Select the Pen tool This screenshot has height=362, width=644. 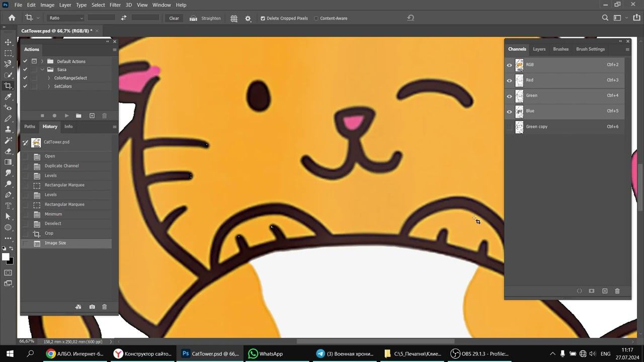pos(8,195)
